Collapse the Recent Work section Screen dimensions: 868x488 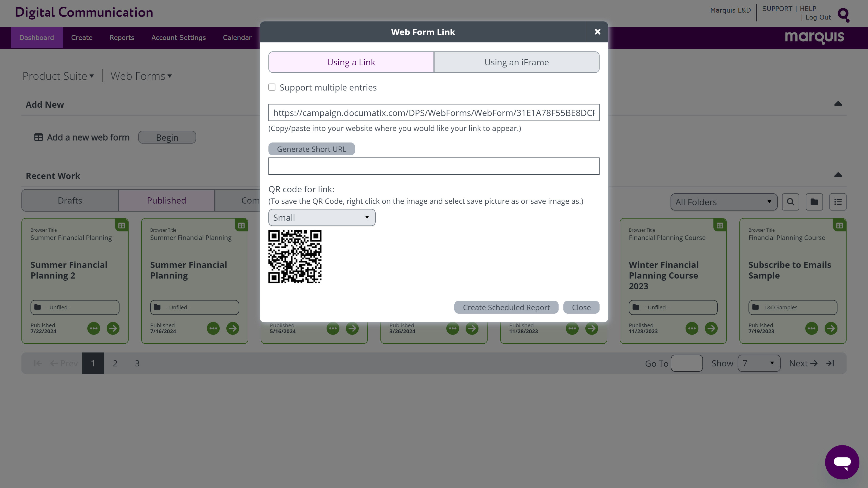(838, 175)
